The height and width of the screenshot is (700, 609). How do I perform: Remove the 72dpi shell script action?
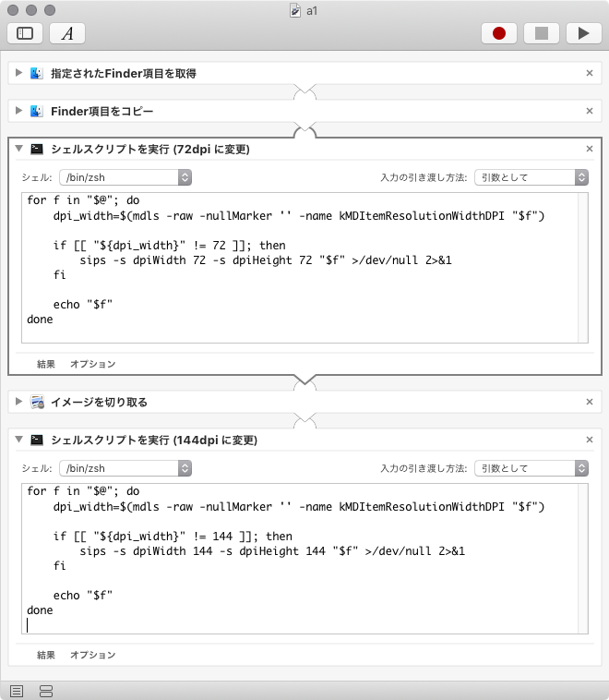click(x=590, y=149)
